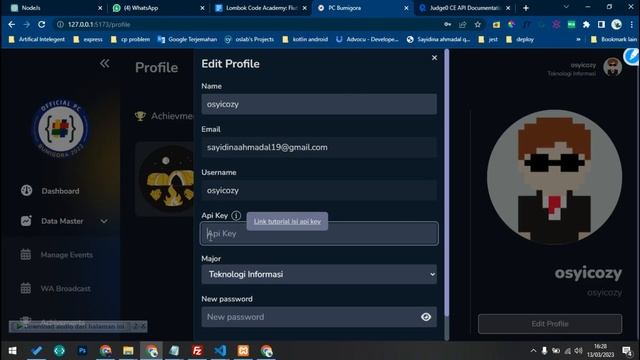
Task: Open a new browser tab
Action: click(526, 8)
